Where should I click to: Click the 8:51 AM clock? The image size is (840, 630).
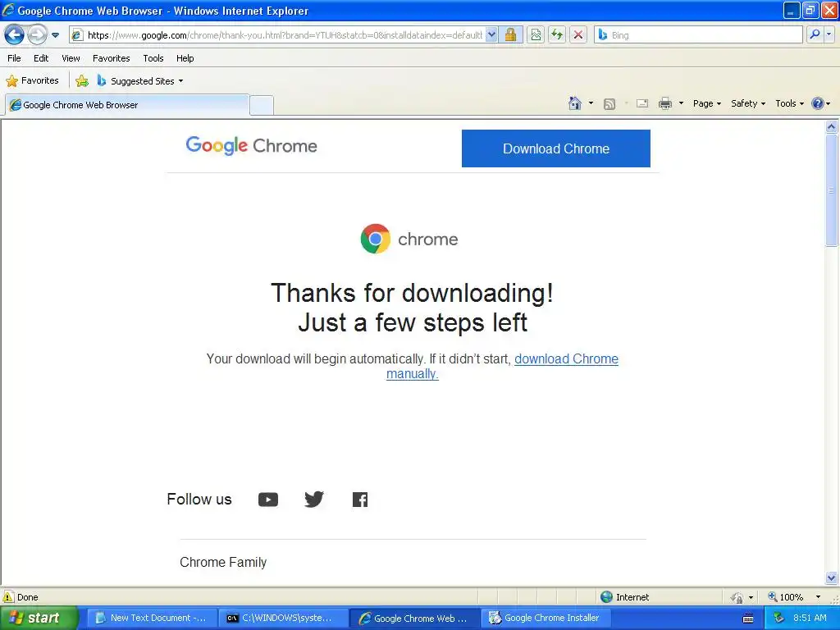810,619
